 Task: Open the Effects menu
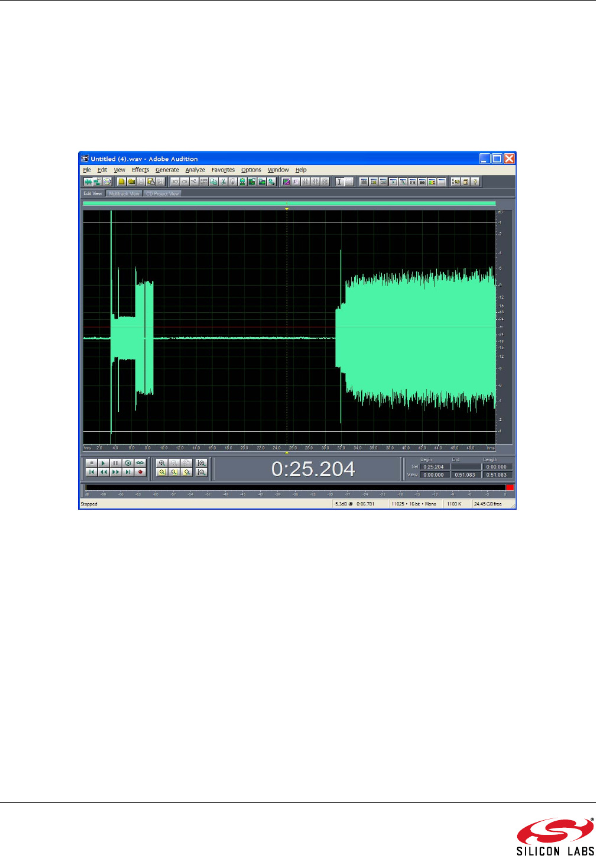coord(140,170)
